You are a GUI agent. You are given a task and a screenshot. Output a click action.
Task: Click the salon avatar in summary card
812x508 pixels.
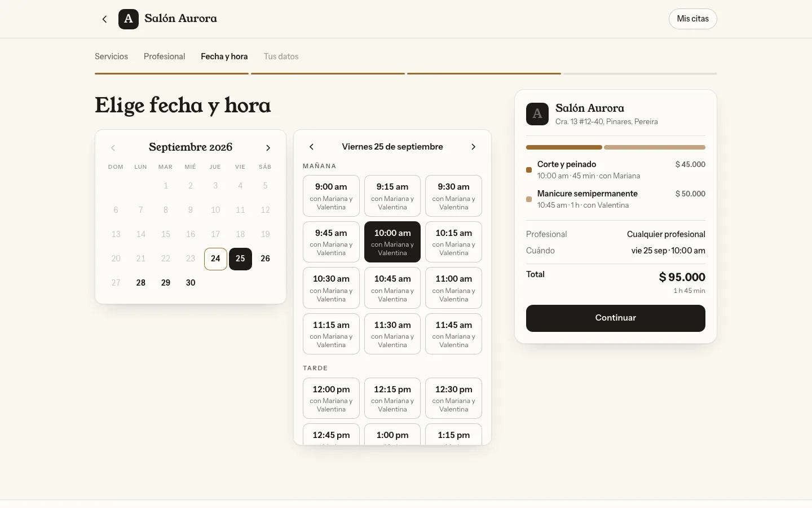coord(537,114)
